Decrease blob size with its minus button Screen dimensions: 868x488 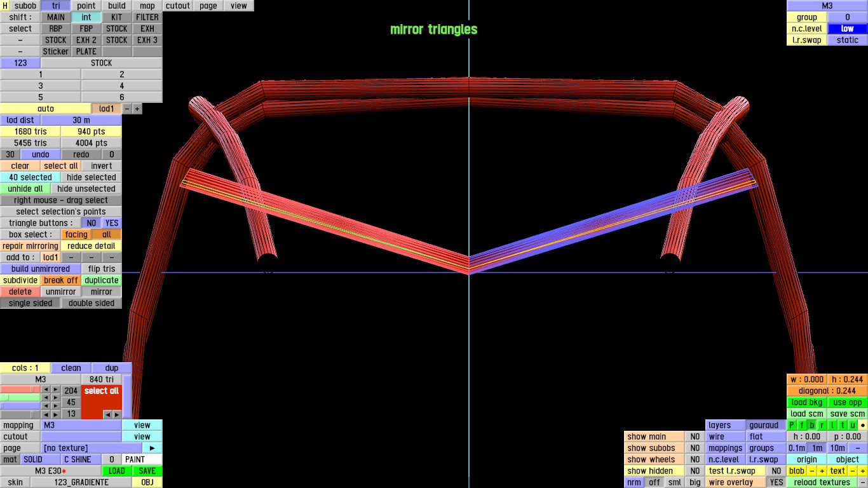812,471
